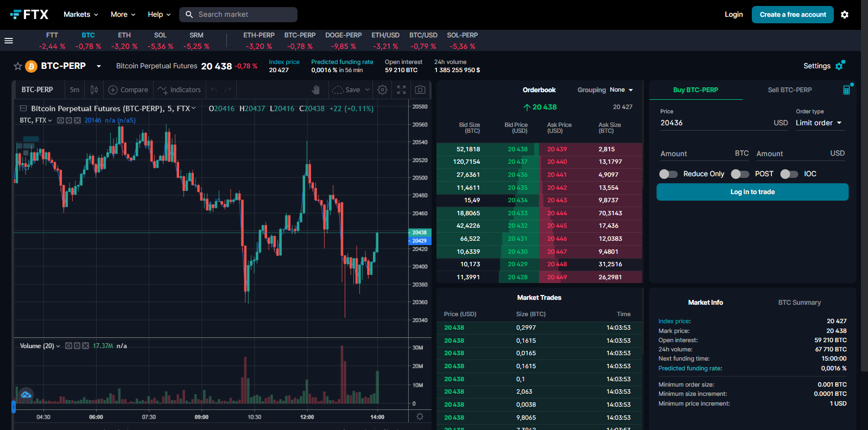Screen dimensions: 868x430
Task: Expand the BTC-PERP market selector arrow
Action: coord(99,66)
